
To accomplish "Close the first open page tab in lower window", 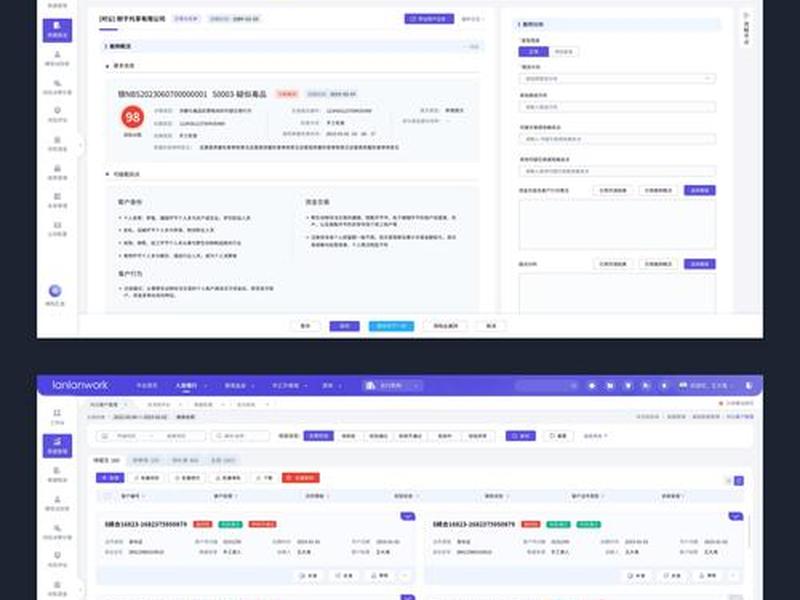I will point(126,405).
